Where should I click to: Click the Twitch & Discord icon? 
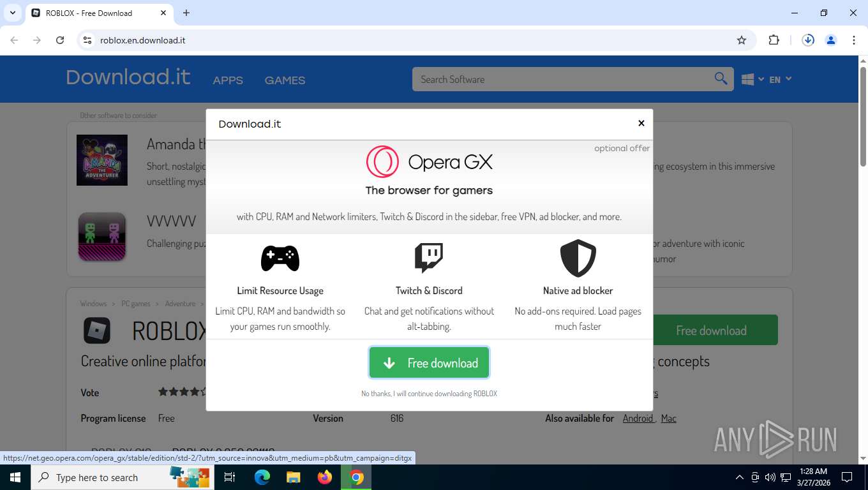[x=429, y=258]
